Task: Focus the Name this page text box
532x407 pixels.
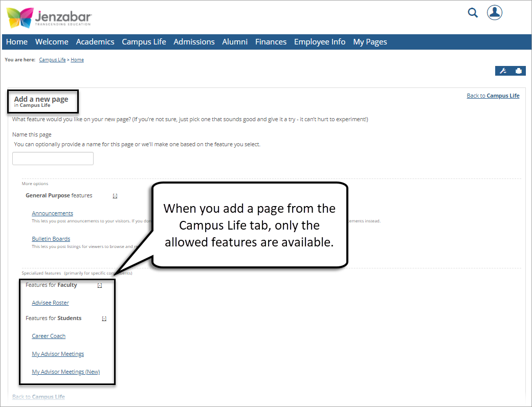Action: 53,159
